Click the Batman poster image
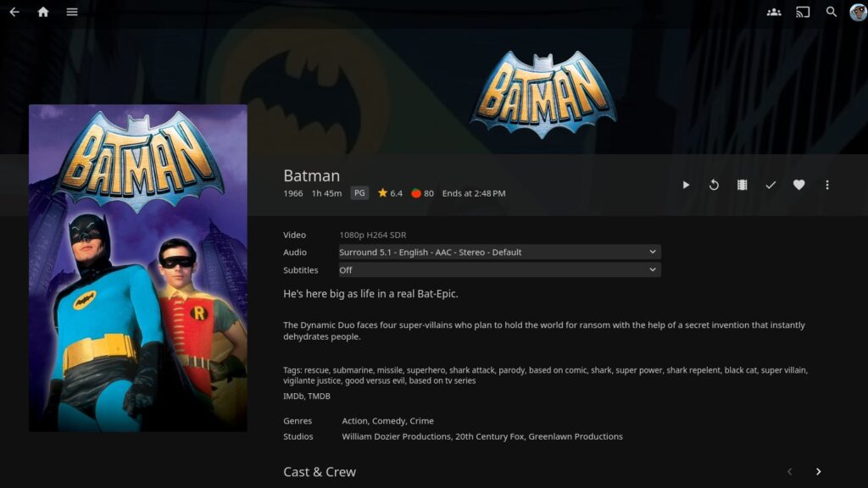Image resolution: width=868 pixels, height=488 pixels. [138, 268]
